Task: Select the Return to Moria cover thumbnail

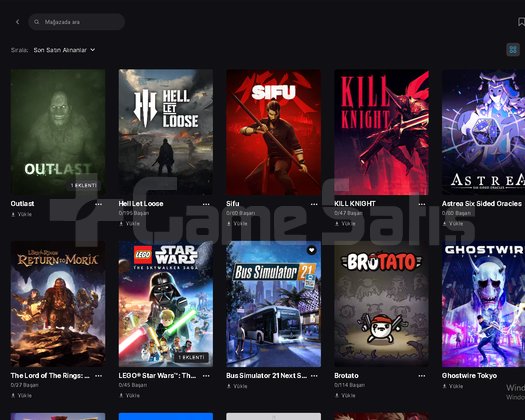Action: 58,304
